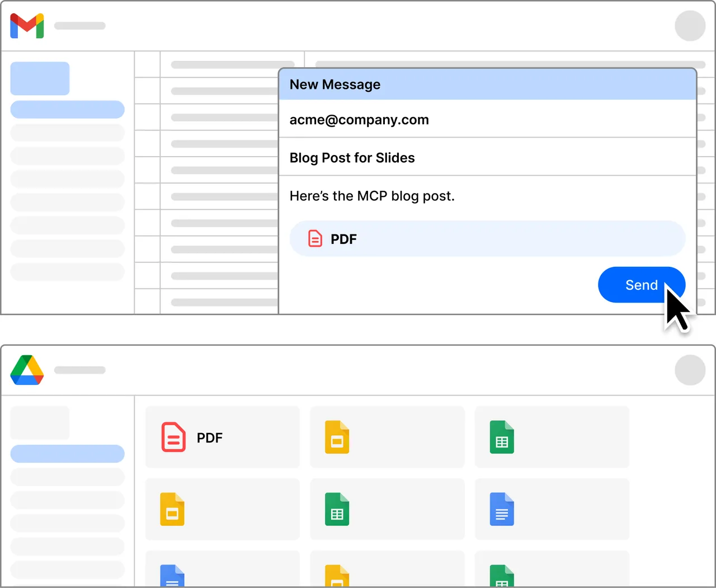Viewport: 716px width, 588px height.
Task: Select the highlighted blue folder in the Gmail sidebar
Action: point(67,110)
